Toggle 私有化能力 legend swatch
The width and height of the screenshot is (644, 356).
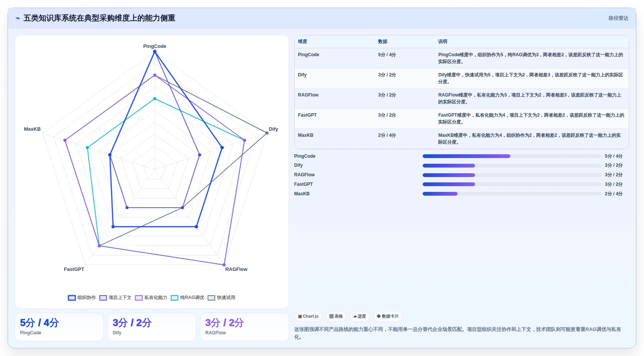[139, 298]
